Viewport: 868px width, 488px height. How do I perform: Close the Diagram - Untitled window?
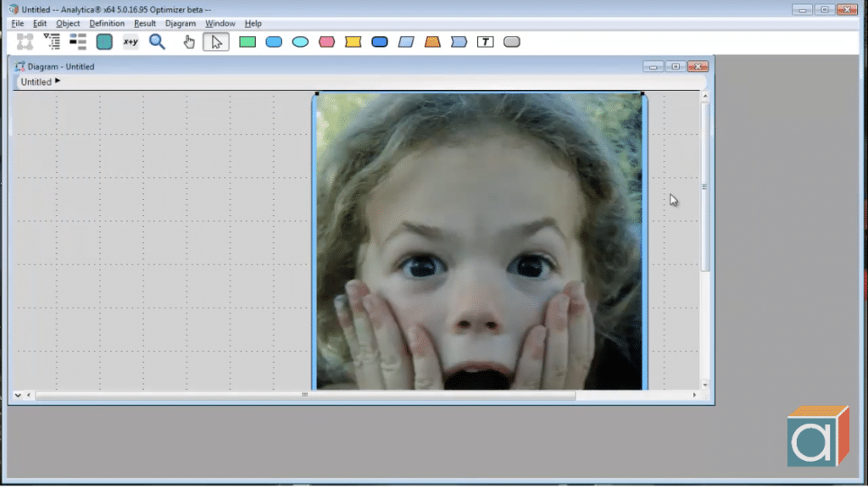coord(698,66)
